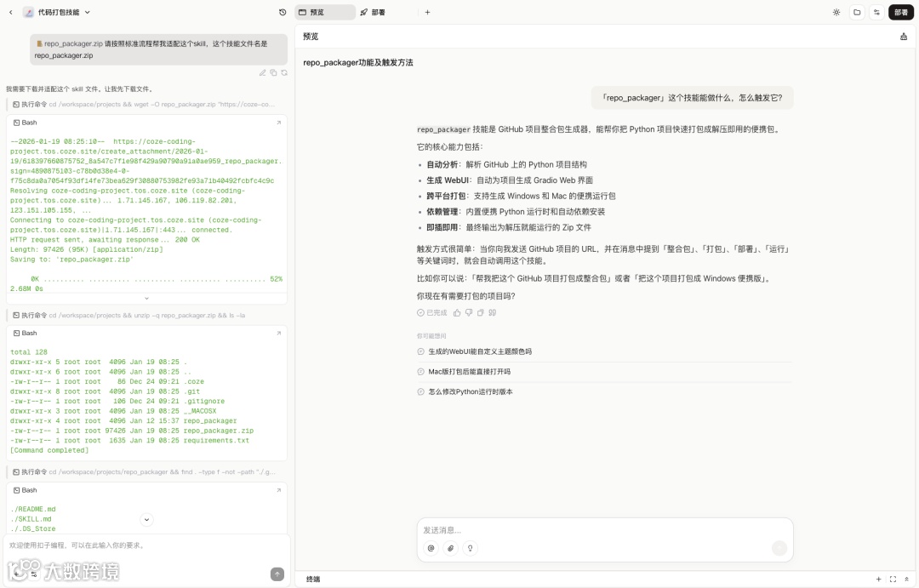The width and height of the screenshot is (919, 588).
Task: Maximize the terminal panel
Action: click(x=893, y=579)
